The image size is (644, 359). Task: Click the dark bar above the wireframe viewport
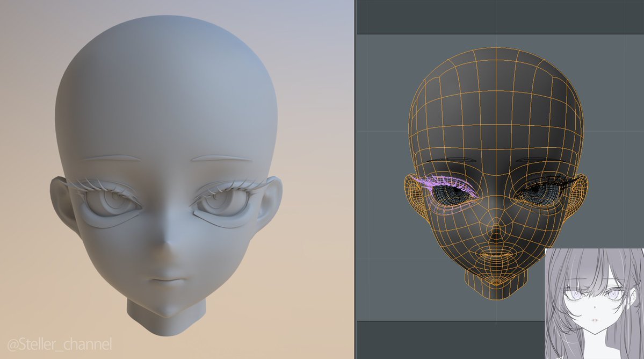(x=500, y=17)
